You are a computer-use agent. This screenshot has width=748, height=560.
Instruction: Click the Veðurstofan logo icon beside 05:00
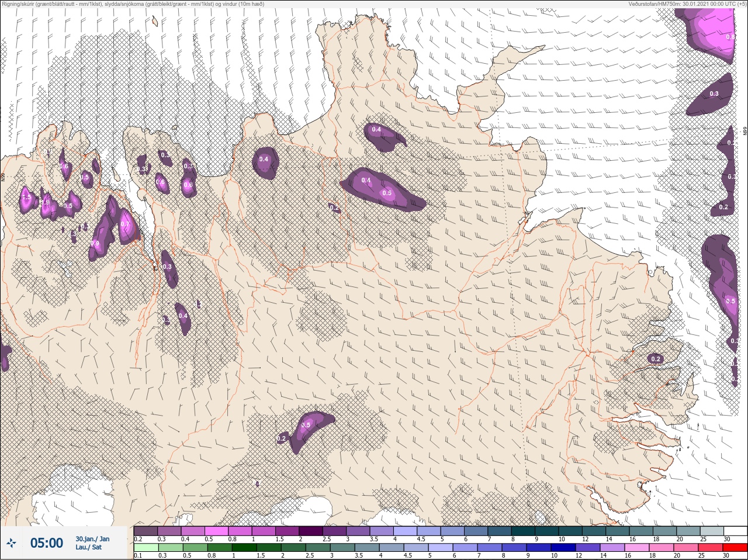(x=12, y=544)
